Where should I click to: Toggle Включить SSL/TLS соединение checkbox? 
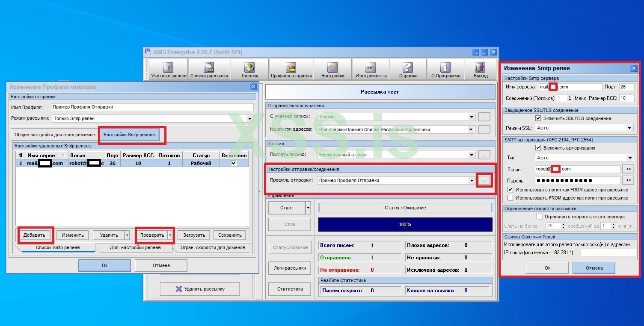click(538, 118)
